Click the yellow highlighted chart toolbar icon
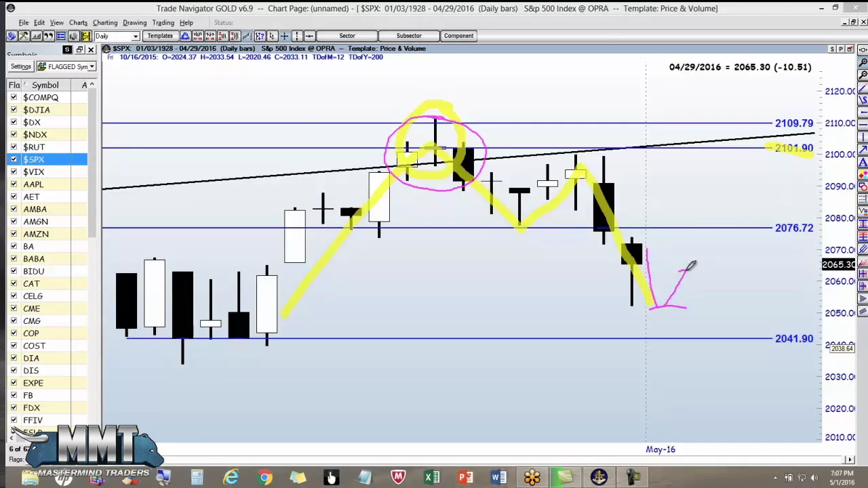 86,36
